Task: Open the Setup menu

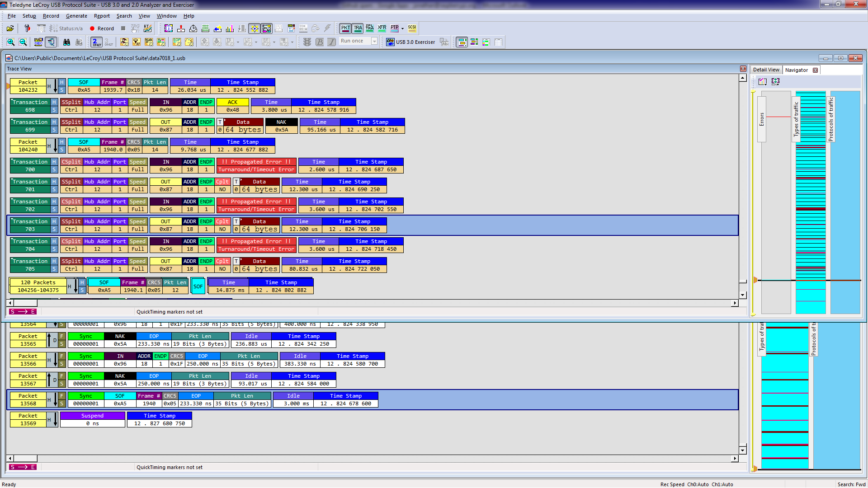Action: [x=29, y=16]
